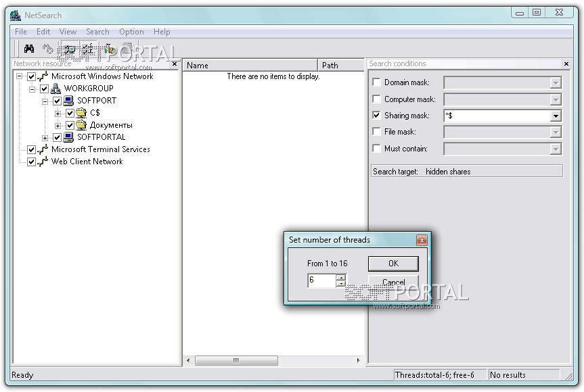Open the File menu
This screenshot has width=584, height=392.
[x=21, y=32]
